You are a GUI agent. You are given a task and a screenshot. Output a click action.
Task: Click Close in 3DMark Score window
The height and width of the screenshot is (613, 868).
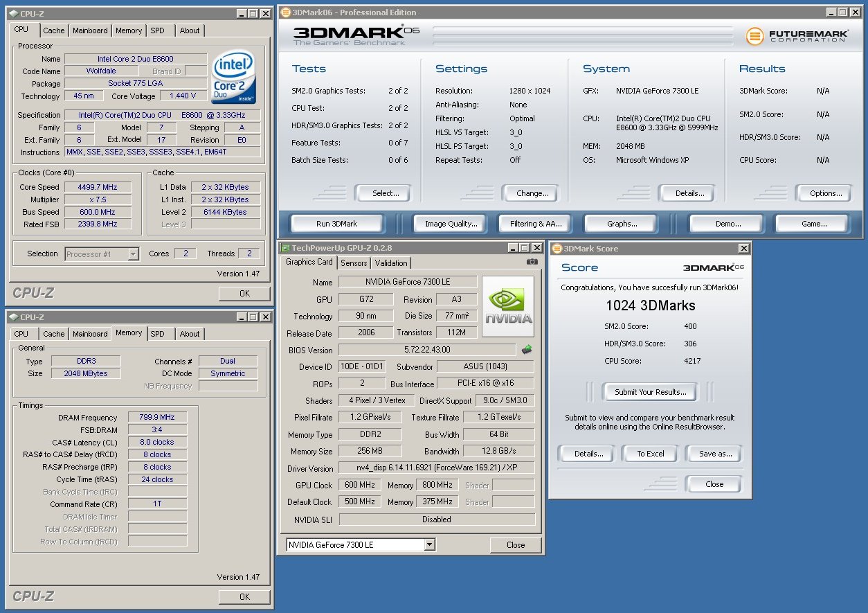(x=714, y=484)
